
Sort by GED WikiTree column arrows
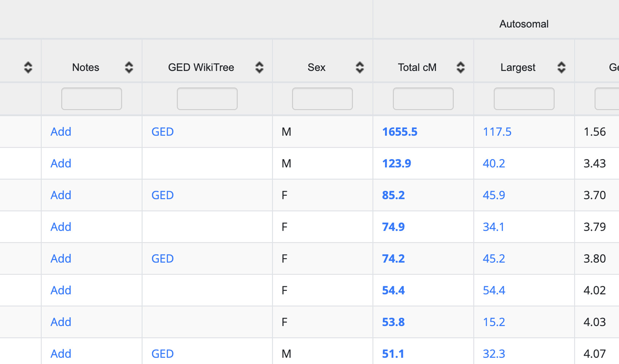[x=259, y=67]
